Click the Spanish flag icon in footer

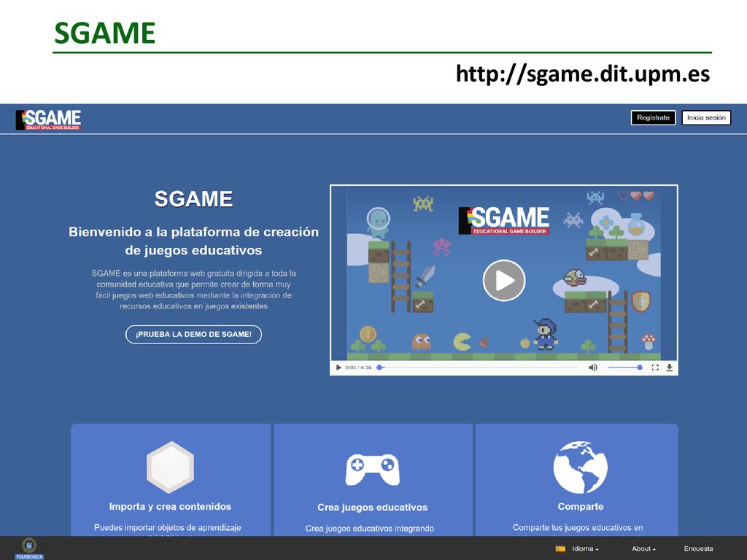560,548
